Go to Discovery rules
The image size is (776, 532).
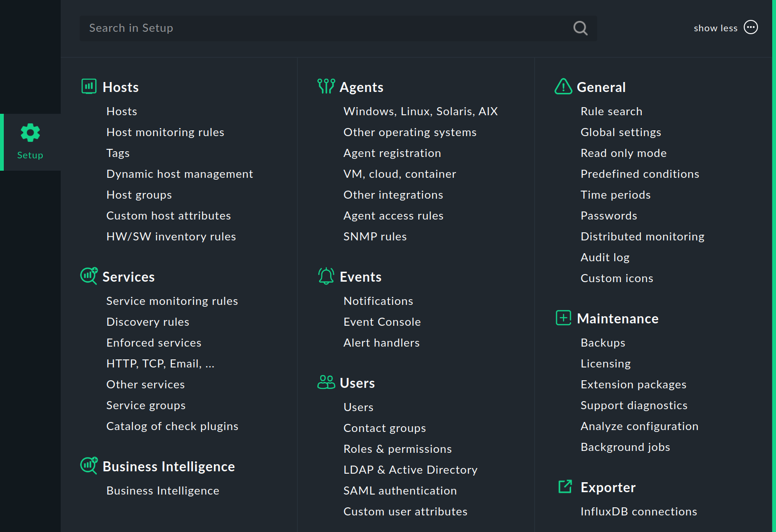click(x=148, y=322)
